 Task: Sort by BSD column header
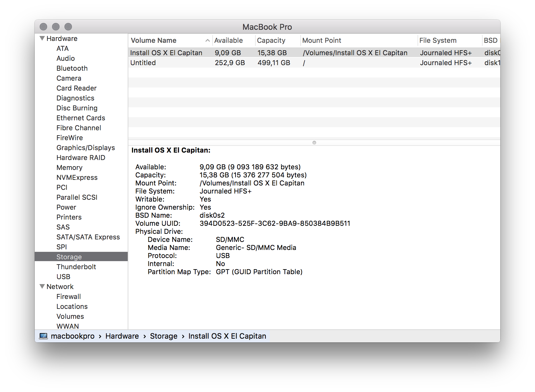(491, 40)
